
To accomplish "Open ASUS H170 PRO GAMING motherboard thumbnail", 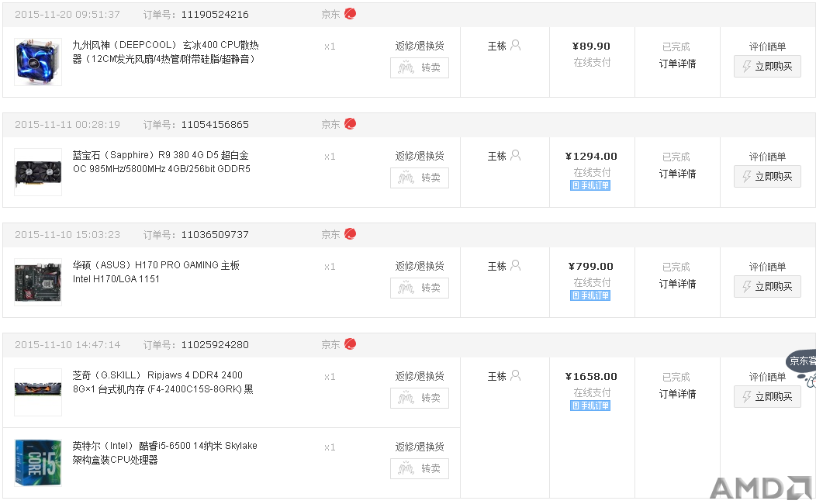I will coord(38,282).
